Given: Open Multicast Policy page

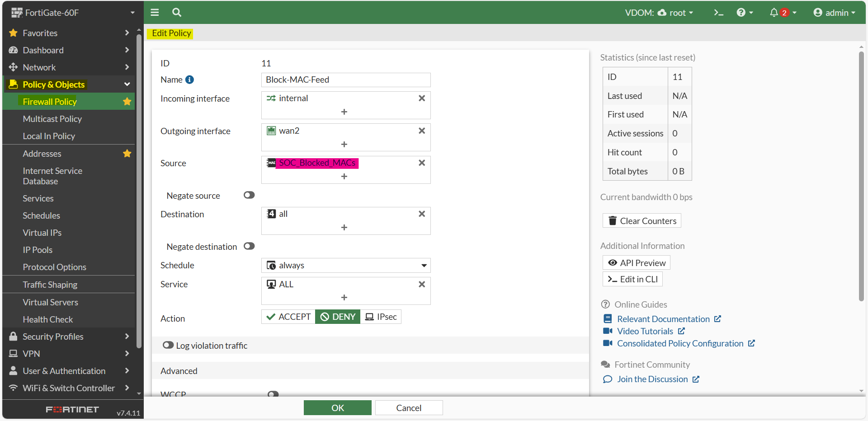Looking at the screenshot, I should 52,119.
